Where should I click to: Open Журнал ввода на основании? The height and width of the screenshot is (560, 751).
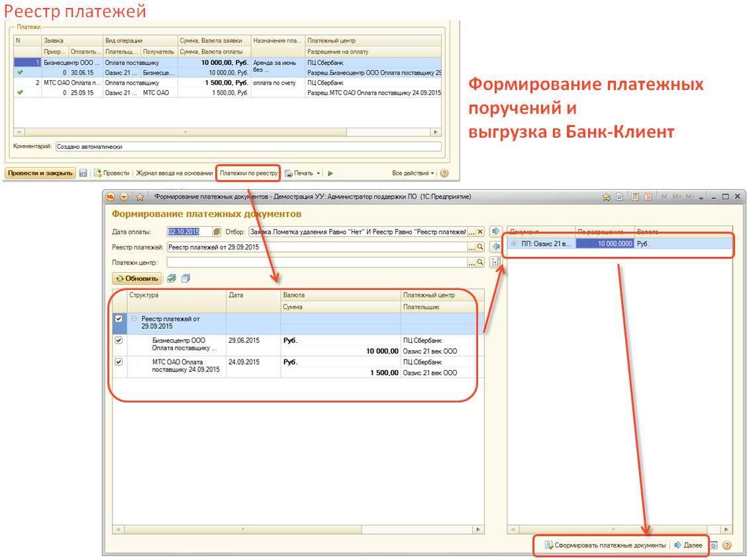click(x=174, y=173)
